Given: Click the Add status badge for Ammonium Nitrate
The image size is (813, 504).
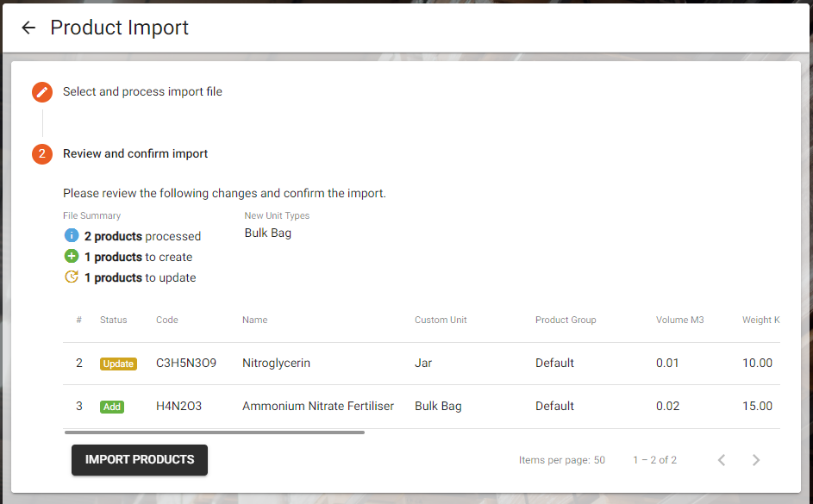Looking at the screenshot, I should click(x=112, y=407).
